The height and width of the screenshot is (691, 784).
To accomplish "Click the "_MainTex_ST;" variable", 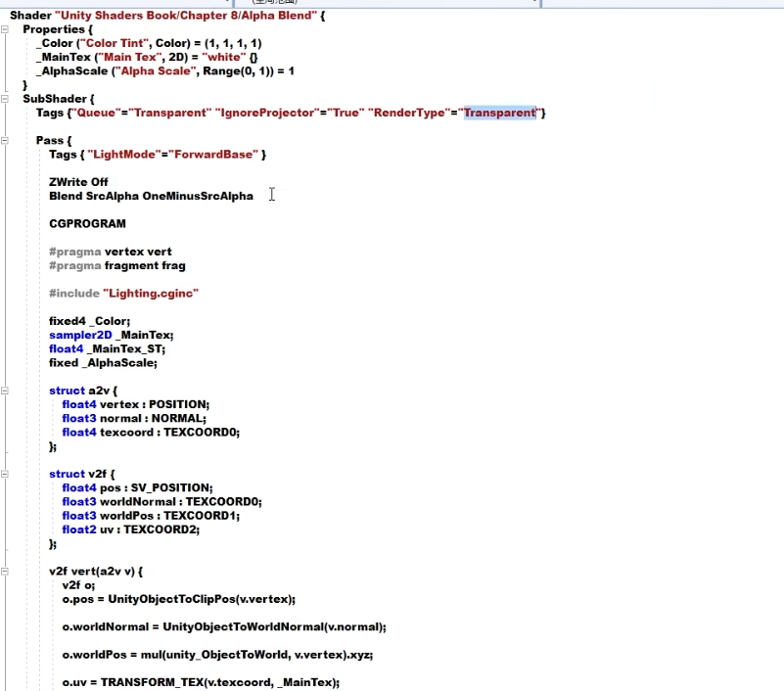I will (x=126, y=349).
